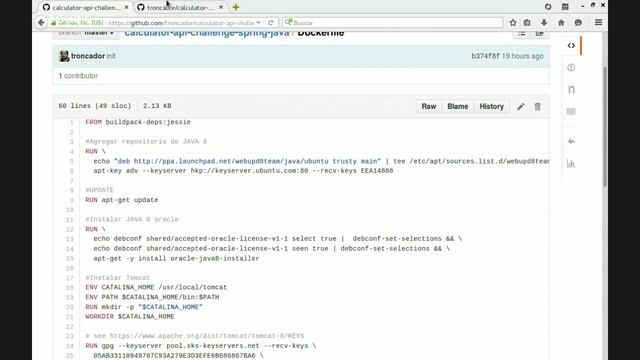Open the 'init' commit message link

click(111, 56)
